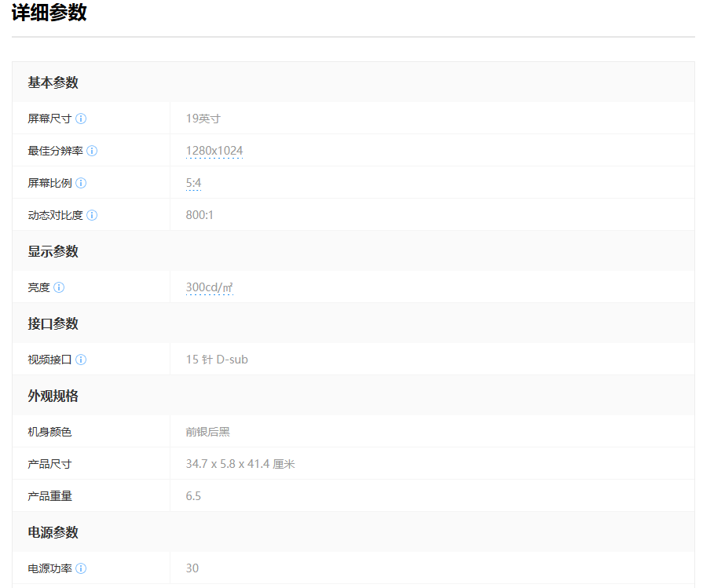Click the info icon beside 亮度

pos(59,287)
